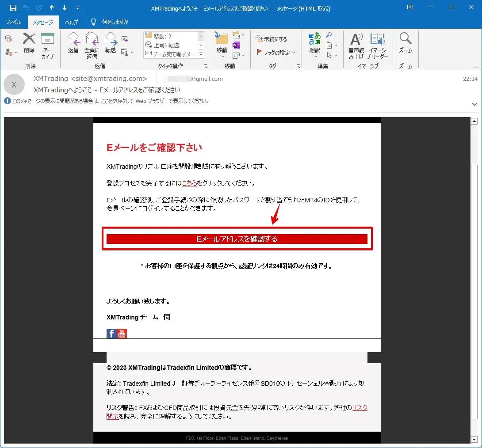Click Reply All (全員に返信) icon

[x=92, y=46]
